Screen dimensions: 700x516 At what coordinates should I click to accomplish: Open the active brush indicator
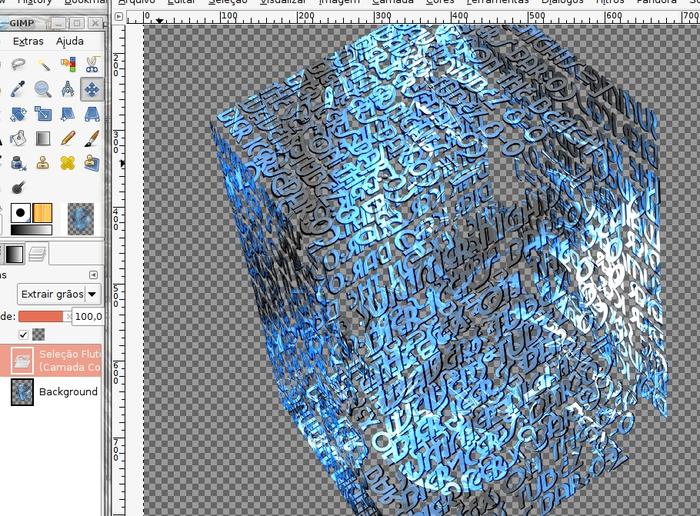point(21,213)
